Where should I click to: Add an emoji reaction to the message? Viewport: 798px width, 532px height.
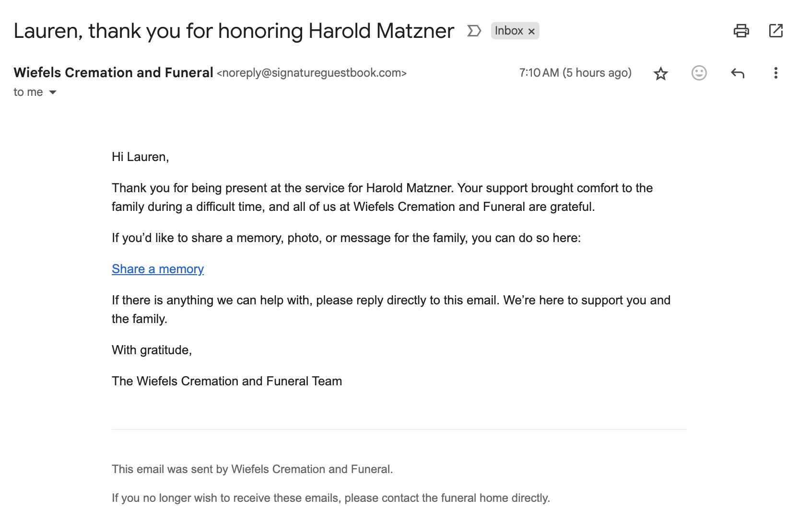point(699,73)
